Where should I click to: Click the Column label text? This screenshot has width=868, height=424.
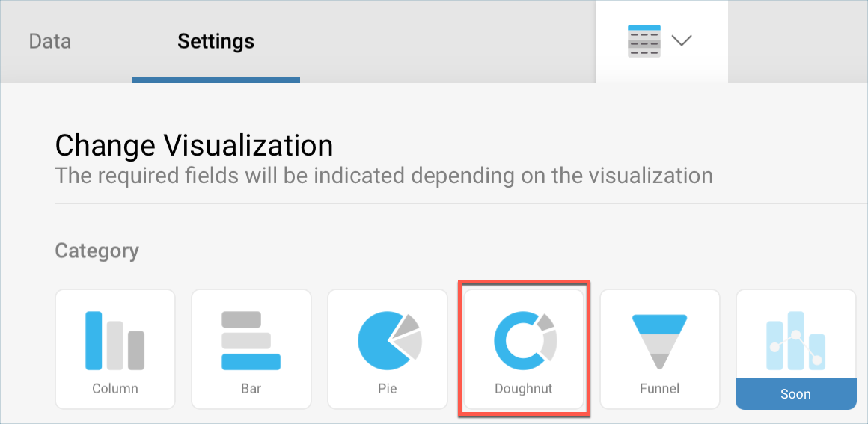tap(115, 389)
